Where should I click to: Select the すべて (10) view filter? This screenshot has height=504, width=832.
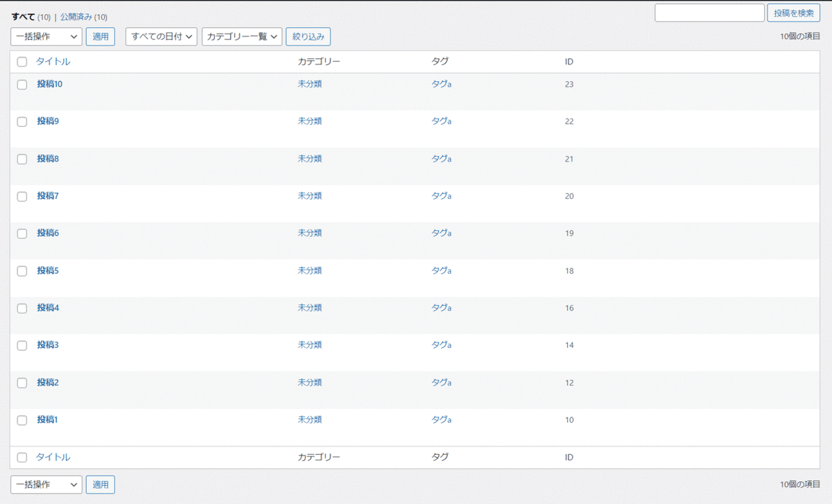click(x=31, y=17)
